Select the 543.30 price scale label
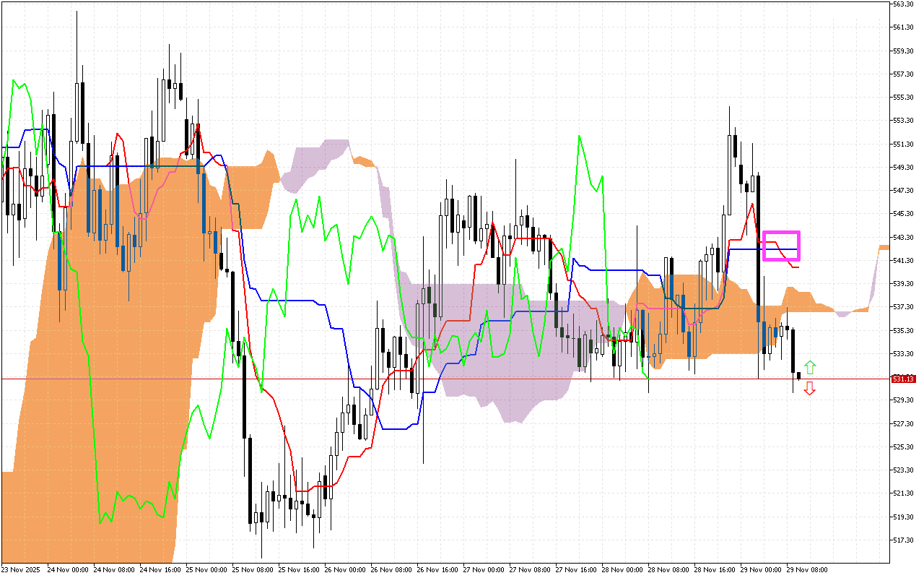The height and width of the screenshot is (578, 924). coord(903,237)
